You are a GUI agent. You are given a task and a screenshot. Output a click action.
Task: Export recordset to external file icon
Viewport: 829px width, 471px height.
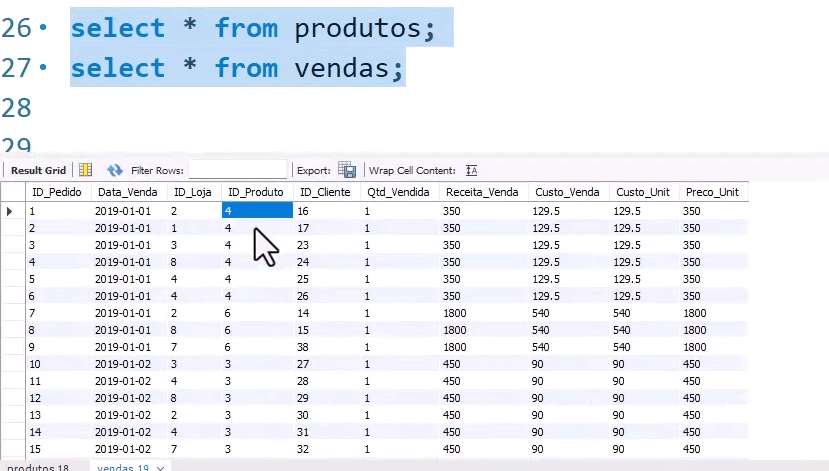tap(347, 170)
